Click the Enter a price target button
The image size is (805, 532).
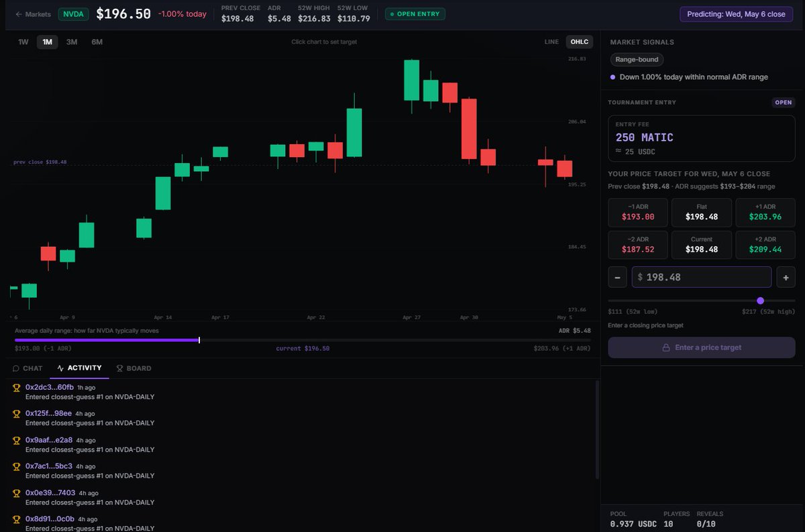[x=702, y=348]
